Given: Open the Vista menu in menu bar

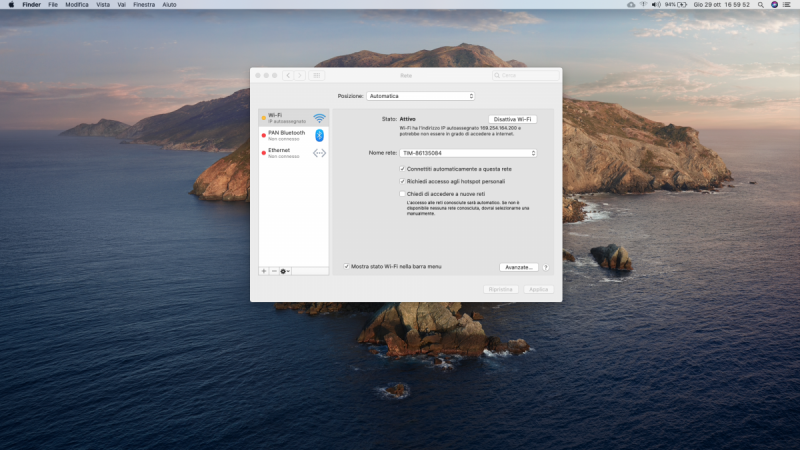Looking at the screenshot, I should [103, 5].
